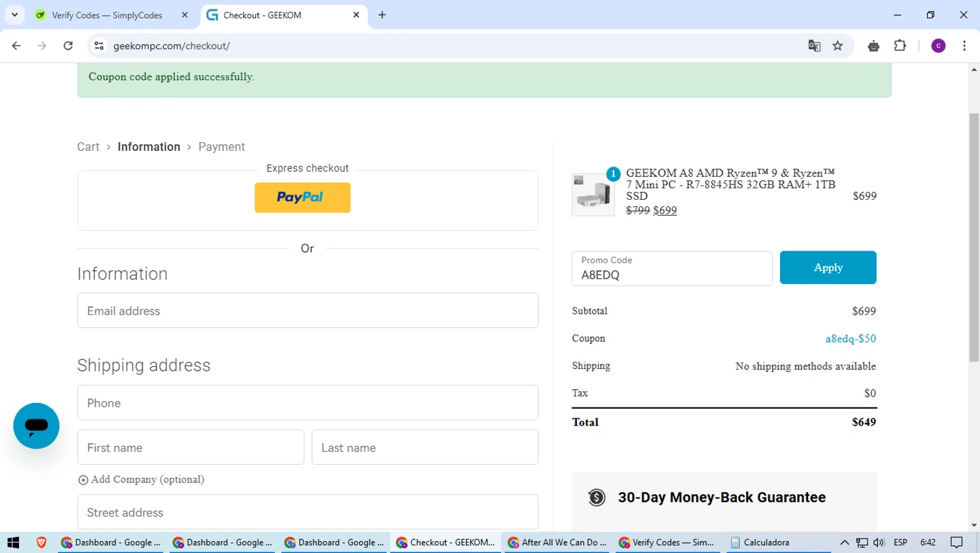View site information icon in address bar
The height and width of the screenshot is (553, 980).
point(99,46)
